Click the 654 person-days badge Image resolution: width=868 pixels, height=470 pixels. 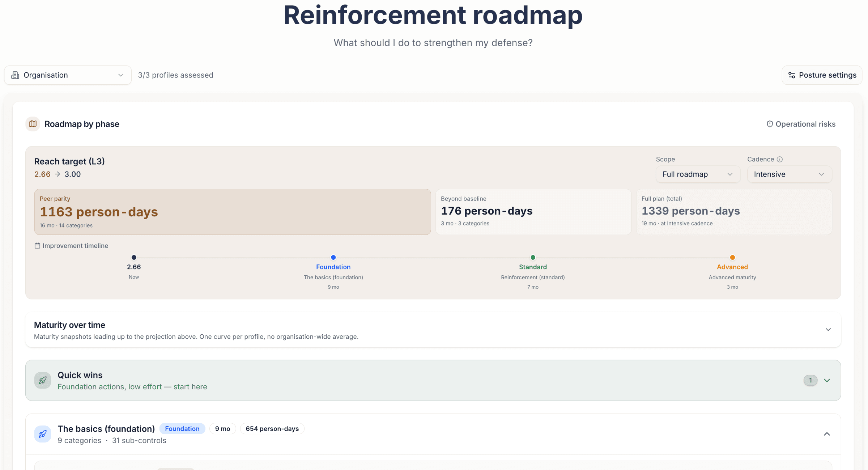pos(272,428)
